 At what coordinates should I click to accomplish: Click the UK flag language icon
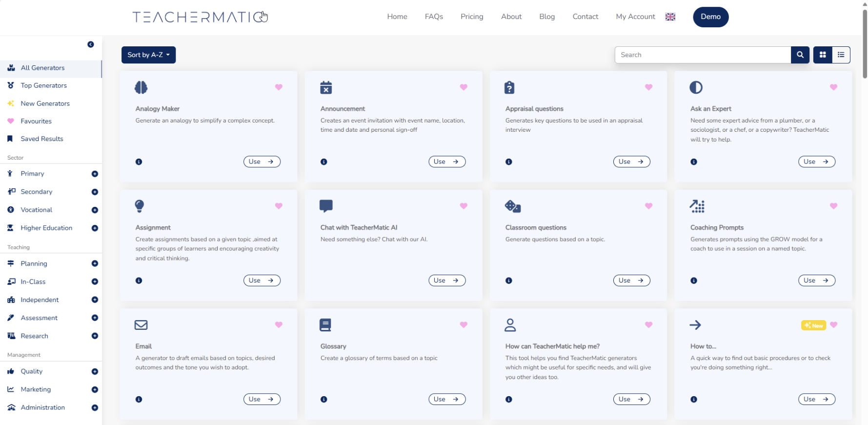coord(670,17)
